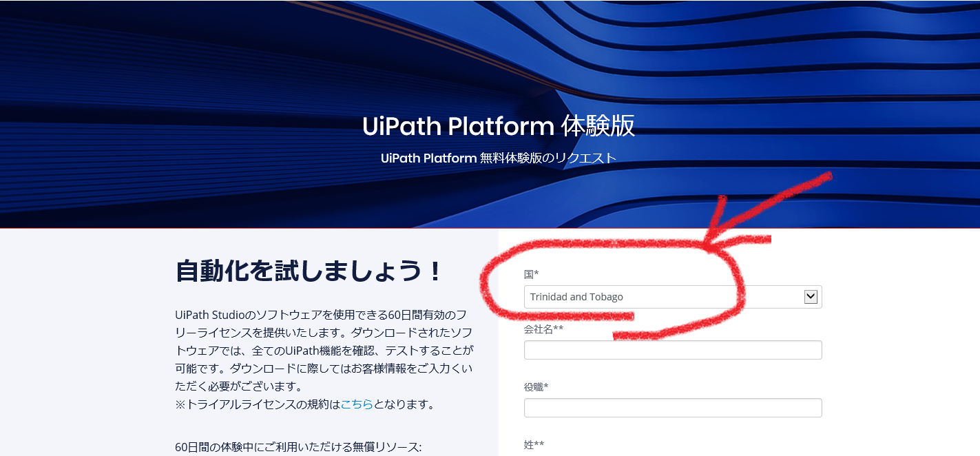Click the 国* field label
Screen dimensions: 980x456
click(531, 274)
